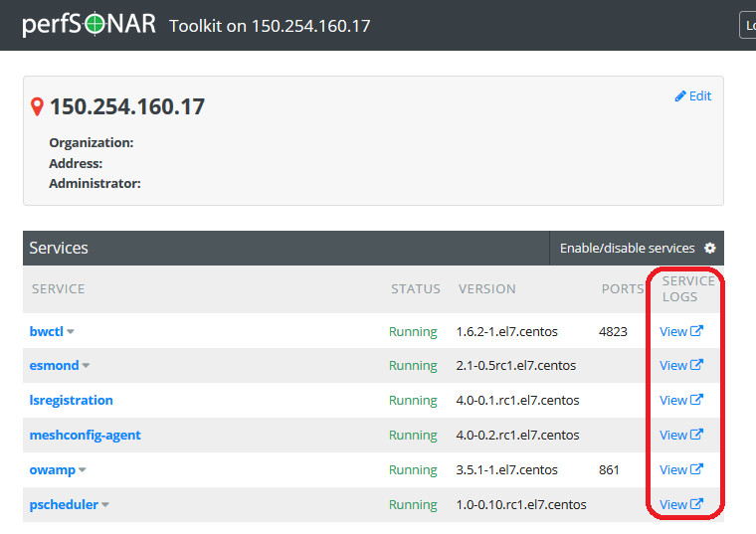The height and width of the screenshot is (534, 756).
Task: Open the meshconfig-agent service link
Action: 85,435
